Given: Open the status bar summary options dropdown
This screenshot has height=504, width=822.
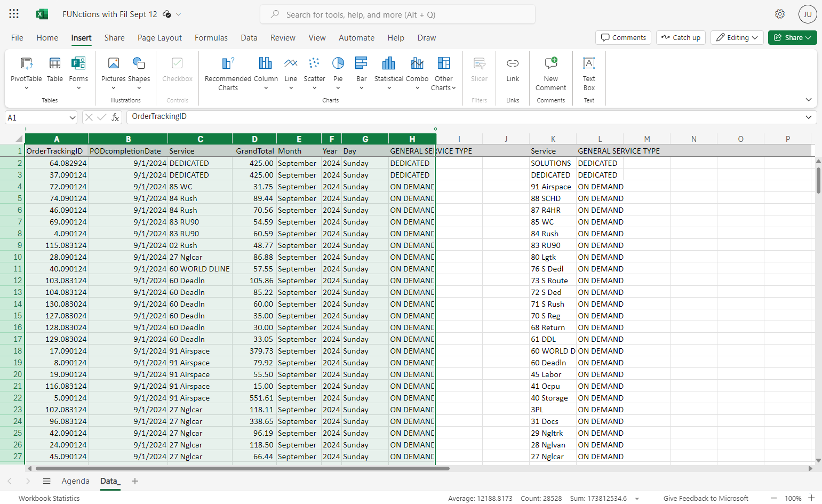Looking at the screenshot, I should (637, 499).
